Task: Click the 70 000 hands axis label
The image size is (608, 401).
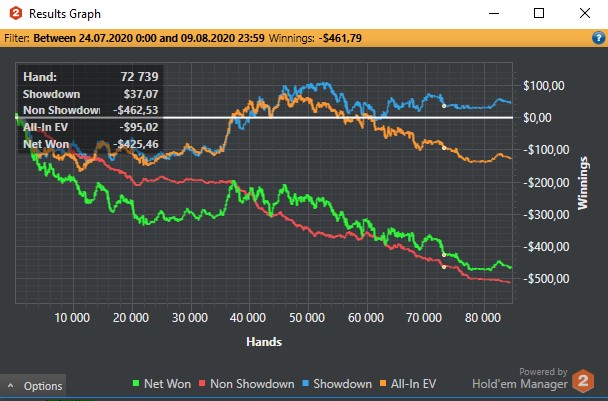Action: [424, 318]
